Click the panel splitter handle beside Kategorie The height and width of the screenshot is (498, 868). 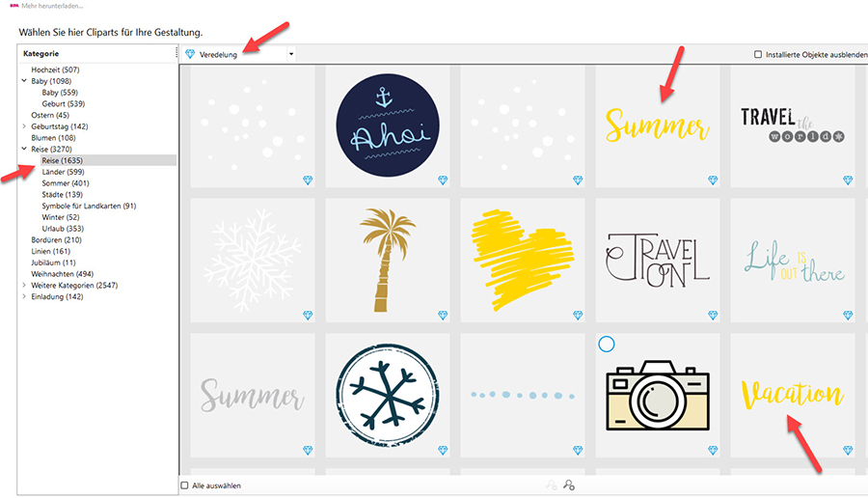[x=176, y=54]
